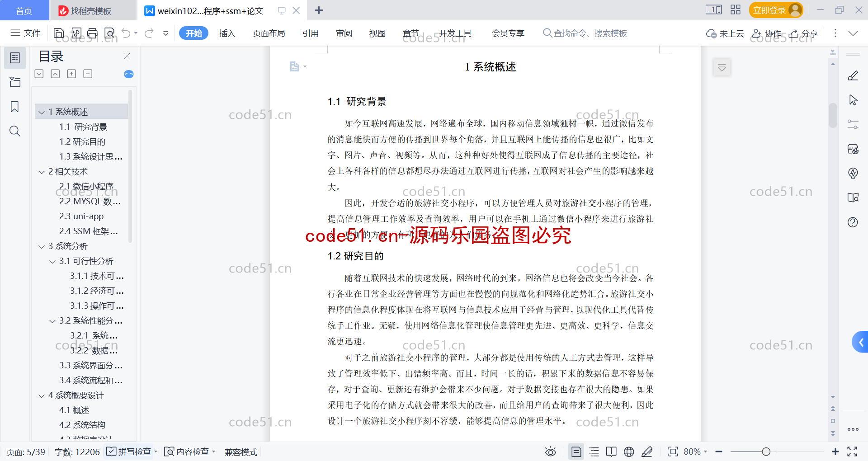The height and width of the screenshot is (461, 868).
Task: Select the pointer tool in right sidebar
Action: pos(853,100)
